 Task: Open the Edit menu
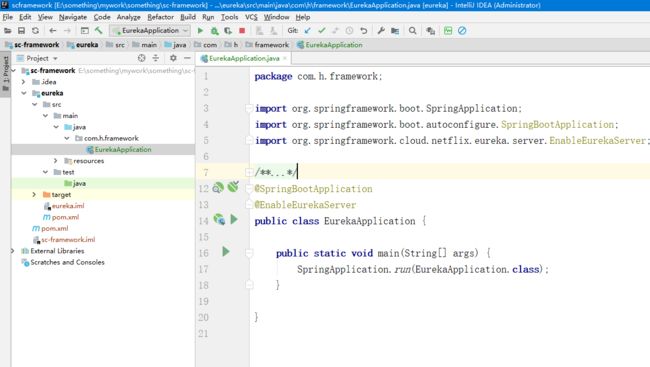tap(25, 17)
